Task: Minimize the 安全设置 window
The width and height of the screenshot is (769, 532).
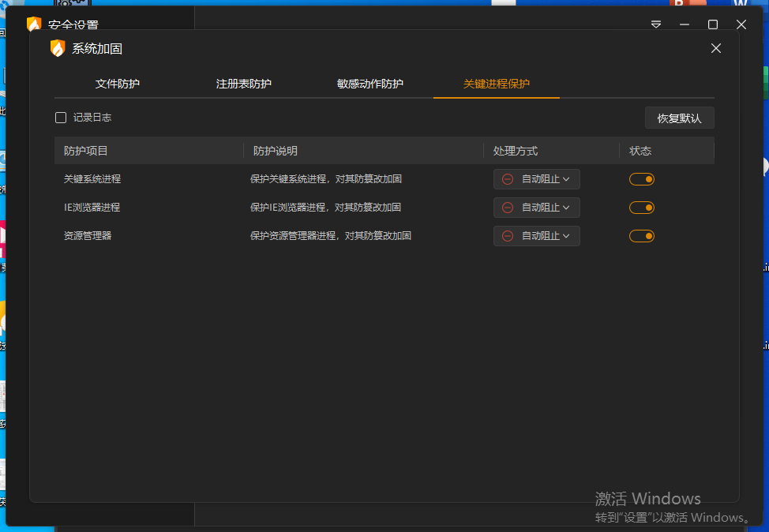Action: click(x=685, y=24)
